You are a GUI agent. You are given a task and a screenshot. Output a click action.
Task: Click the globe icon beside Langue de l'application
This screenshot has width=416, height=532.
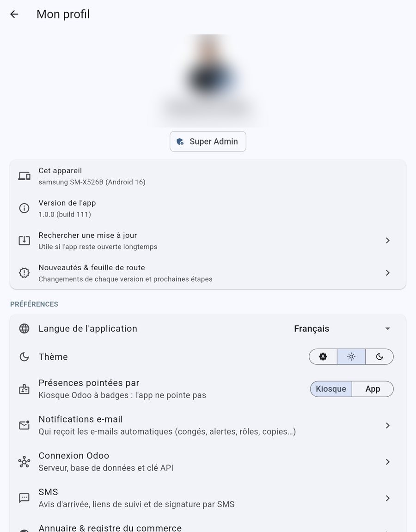[24, 328]
